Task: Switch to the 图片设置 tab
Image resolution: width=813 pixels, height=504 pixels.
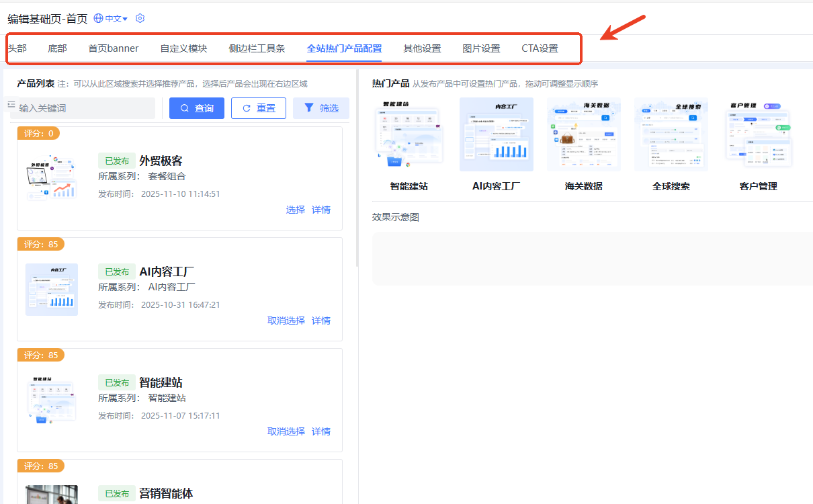Action: 481,48
